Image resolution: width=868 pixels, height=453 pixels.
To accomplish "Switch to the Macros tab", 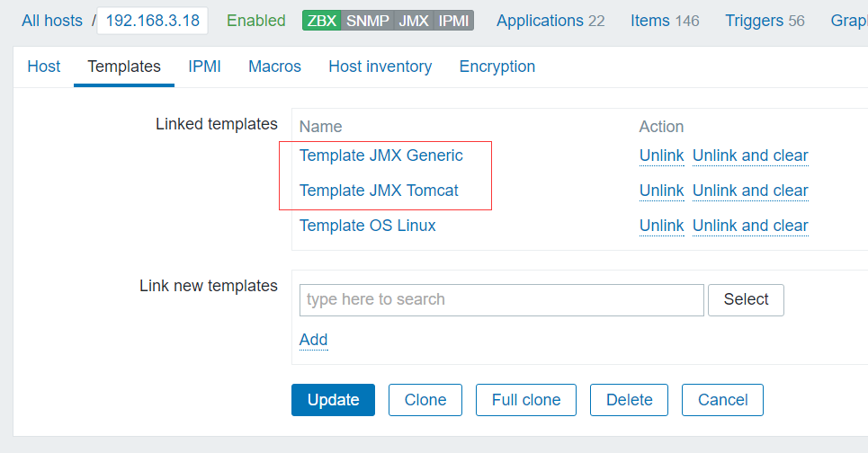I will (274, 67).
